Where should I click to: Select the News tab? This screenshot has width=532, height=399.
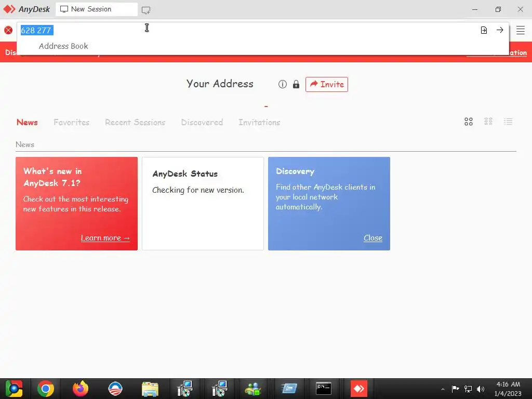point(27,122)
